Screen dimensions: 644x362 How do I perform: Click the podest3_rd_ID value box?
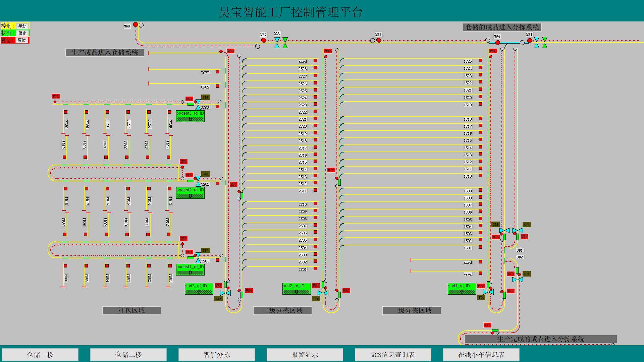(x=190, y=119)
